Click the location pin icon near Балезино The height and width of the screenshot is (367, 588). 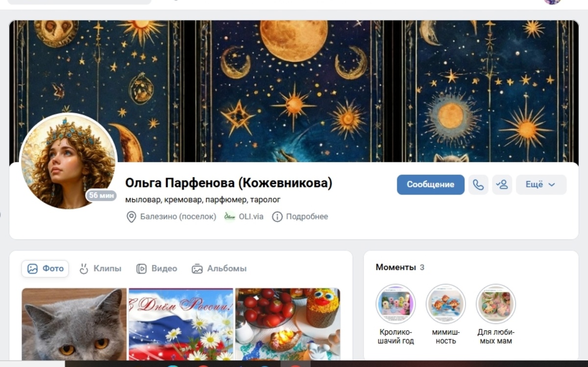(x=131, y=217)
